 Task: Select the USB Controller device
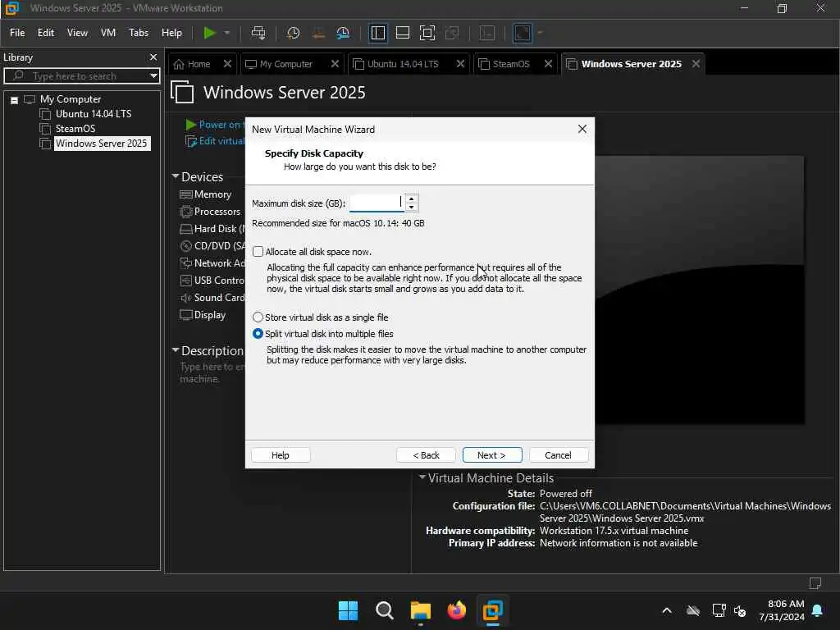click(212, 280)
